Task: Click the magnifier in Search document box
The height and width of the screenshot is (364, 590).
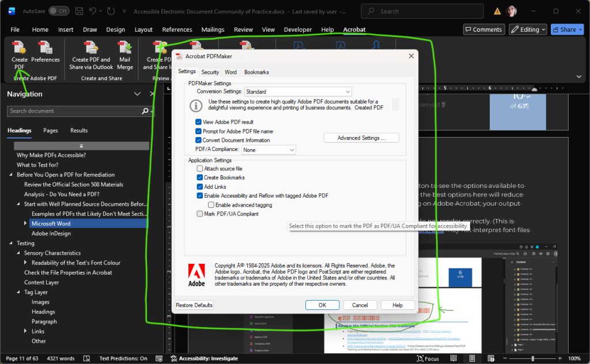Action: pyautogui.click(x=145, y=111)
